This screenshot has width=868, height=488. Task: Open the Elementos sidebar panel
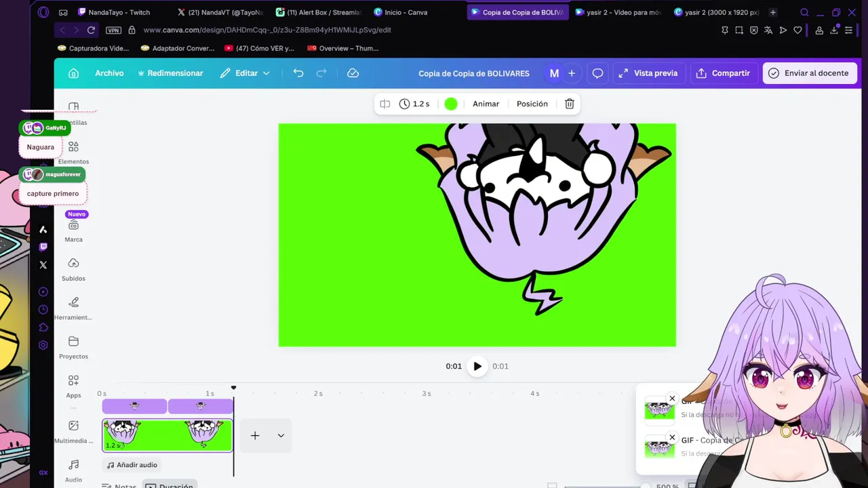pyautogui.click(x=73, y=152)
